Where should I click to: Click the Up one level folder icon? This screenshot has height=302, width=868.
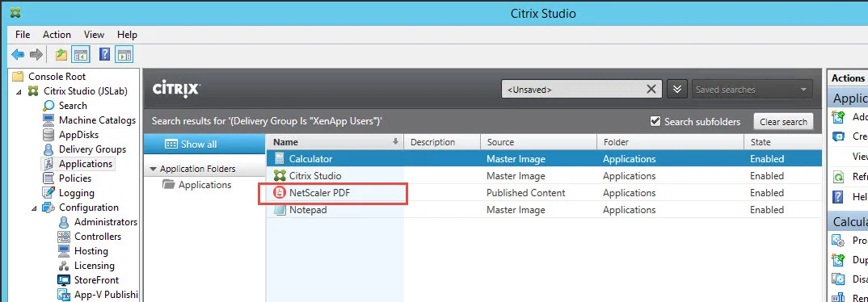(x=61, y=54)
